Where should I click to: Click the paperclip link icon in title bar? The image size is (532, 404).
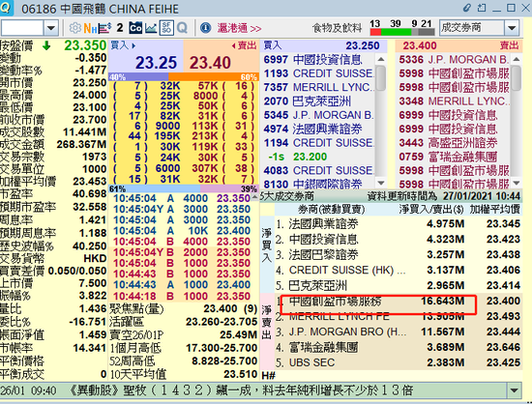click(x=467, y=8)
